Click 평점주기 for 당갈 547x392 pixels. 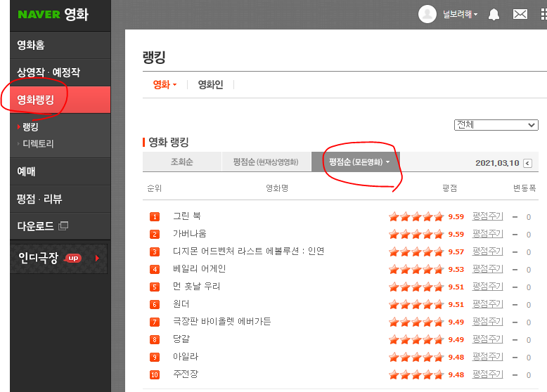tap(487, 339)
